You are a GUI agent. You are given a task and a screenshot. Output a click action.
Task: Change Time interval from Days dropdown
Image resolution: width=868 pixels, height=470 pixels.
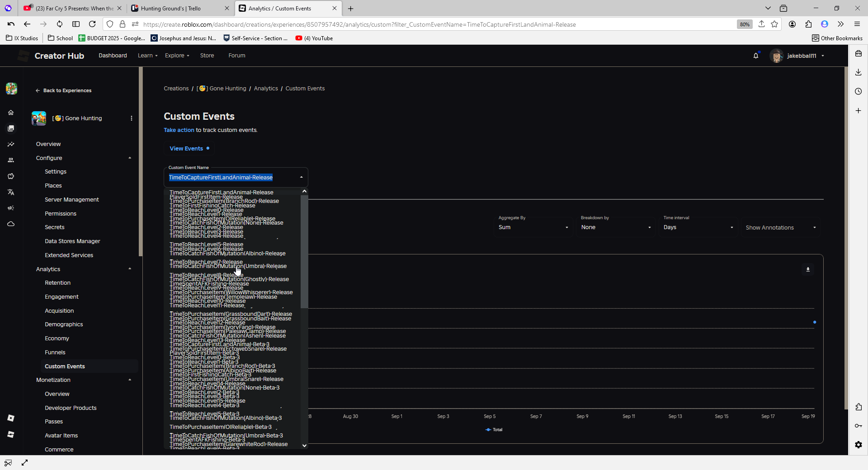point(698,227)
